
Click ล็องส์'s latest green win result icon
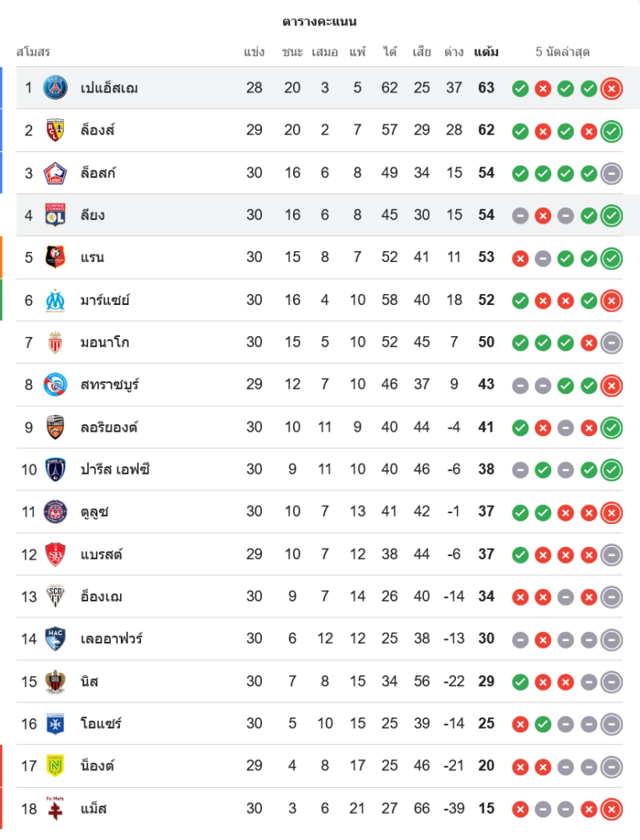(611, 131)
